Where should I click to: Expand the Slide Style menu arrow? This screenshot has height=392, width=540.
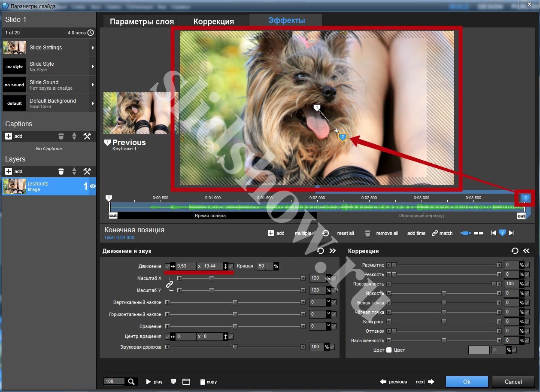click(x=93, y=67)
